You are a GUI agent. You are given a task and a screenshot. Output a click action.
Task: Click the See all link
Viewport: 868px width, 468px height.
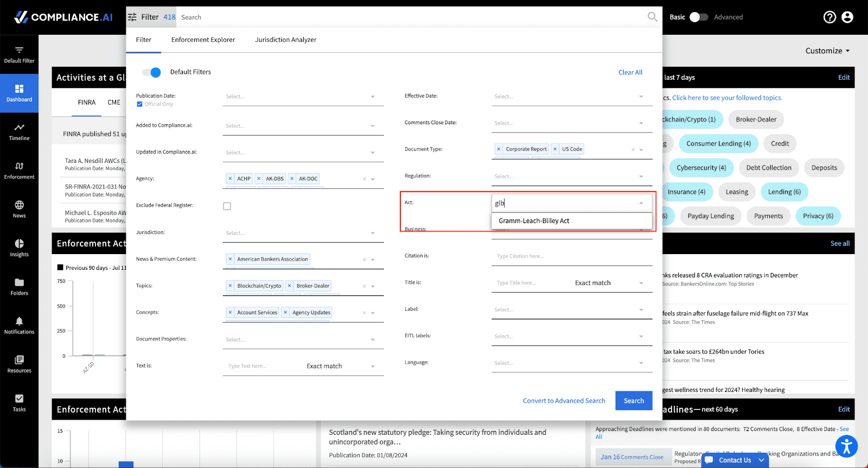point(840,243)
